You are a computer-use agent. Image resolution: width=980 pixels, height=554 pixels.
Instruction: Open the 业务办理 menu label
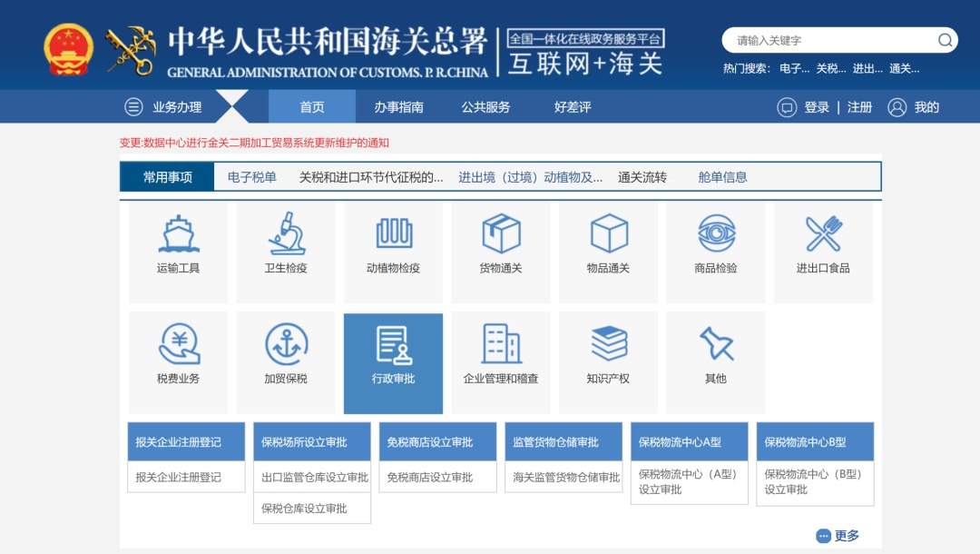(x=177, y=107)
